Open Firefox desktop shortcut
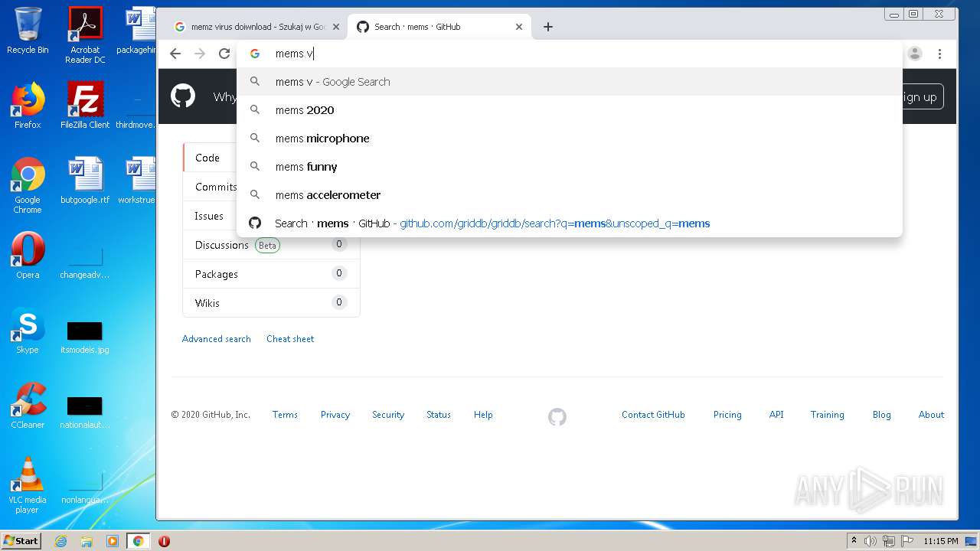The width and height of the screenshot is (980, 551). point(28,106)
